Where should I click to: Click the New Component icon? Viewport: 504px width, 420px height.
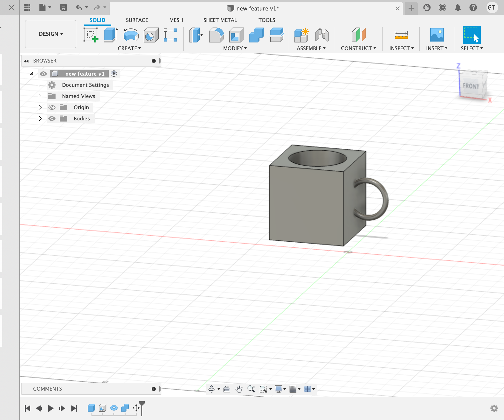point(301,35)
